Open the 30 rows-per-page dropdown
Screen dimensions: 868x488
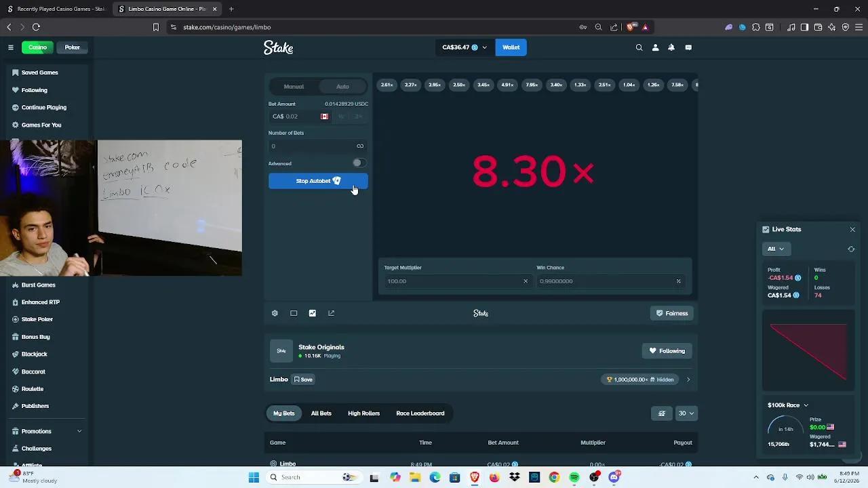pos(686,413)
